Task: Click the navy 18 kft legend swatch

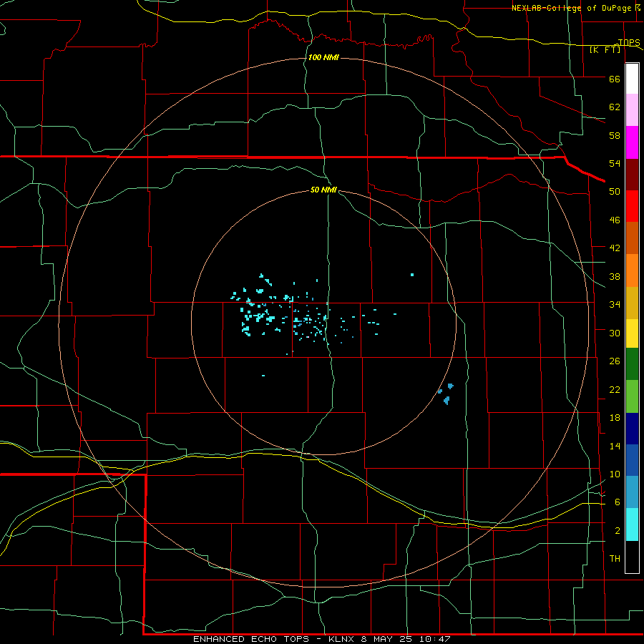Action: tap(632, 429)
